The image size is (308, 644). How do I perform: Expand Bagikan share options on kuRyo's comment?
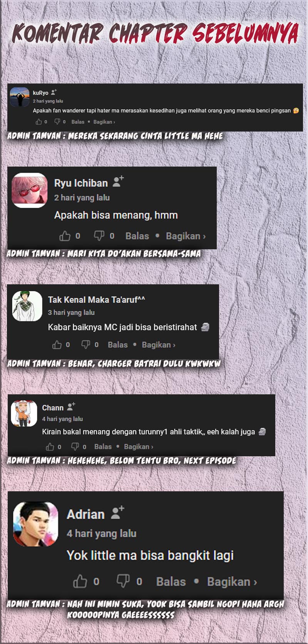click(104, 122)
